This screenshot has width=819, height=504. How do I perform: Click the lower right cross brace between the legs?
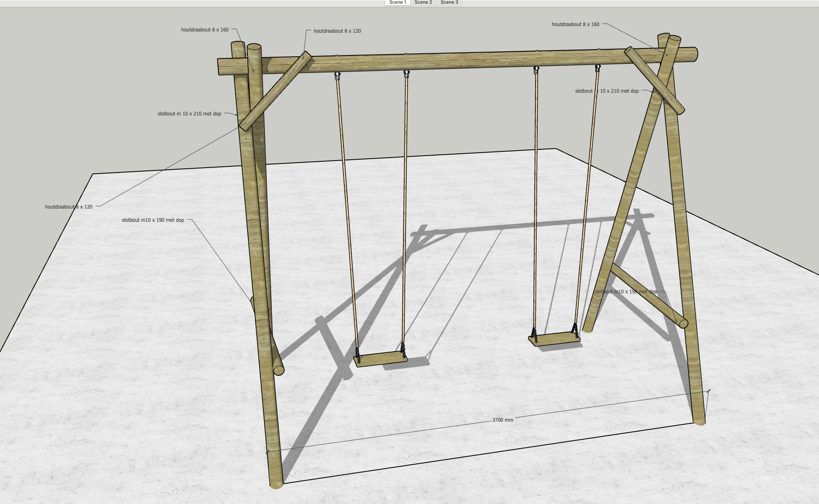tap(648, 295)
